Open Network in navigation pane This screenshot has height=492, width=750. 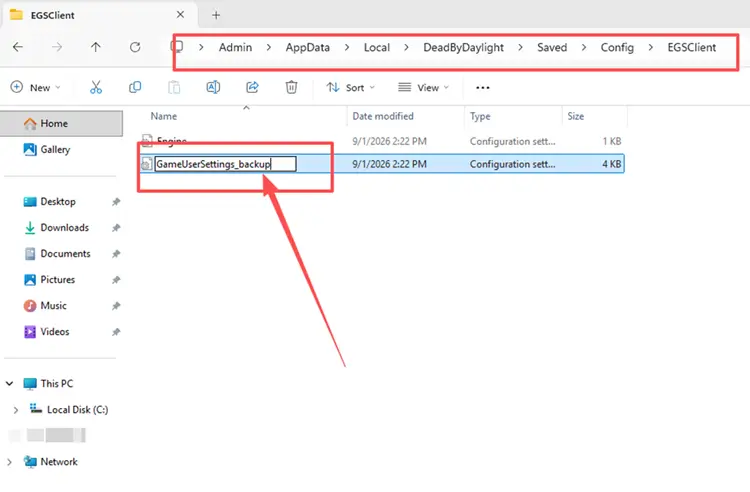click(x=59, y=462)
